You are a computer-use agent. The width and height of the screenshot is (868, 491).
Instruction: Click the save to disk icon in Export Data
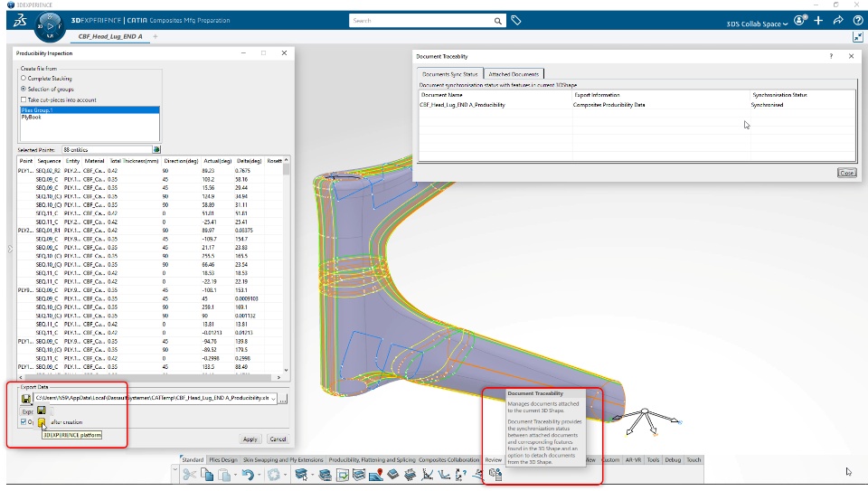tap(26, 399)
